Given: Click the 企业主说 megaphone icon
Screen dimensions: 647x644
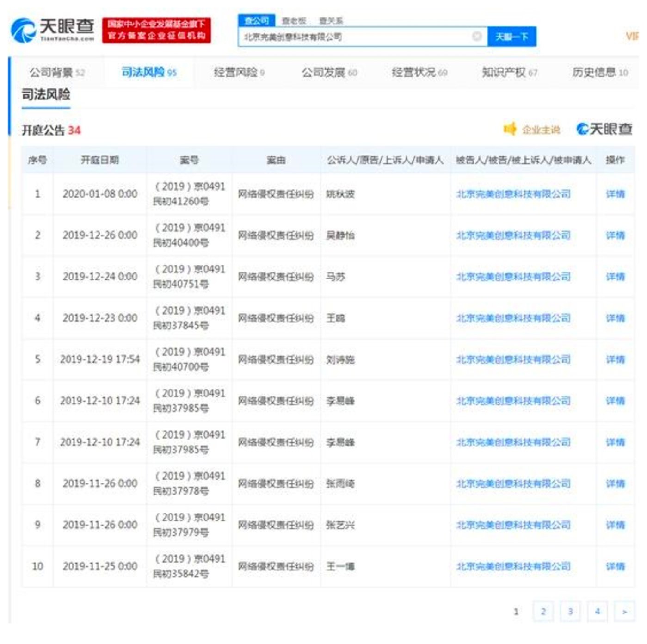Looking at the screenshot, I should [x=510, y=129].
